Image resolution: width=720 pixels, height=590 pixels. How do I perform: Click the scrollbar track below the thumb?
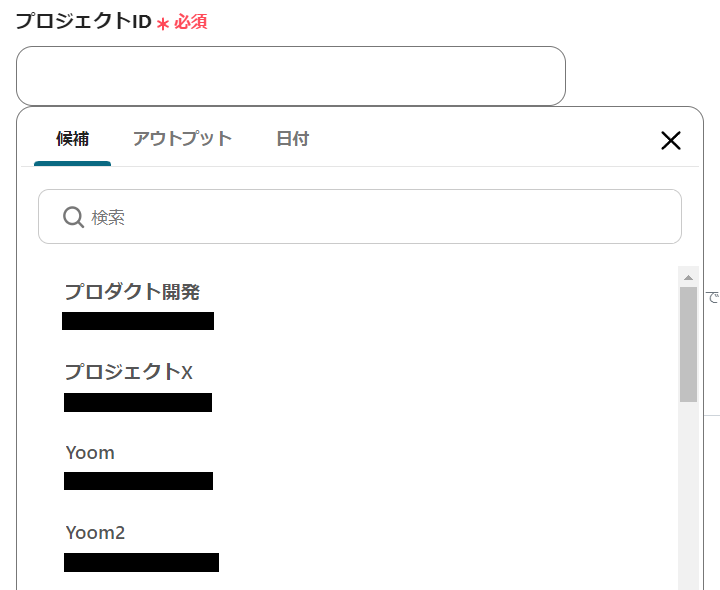pyautogui.click(x=688, y=500)
